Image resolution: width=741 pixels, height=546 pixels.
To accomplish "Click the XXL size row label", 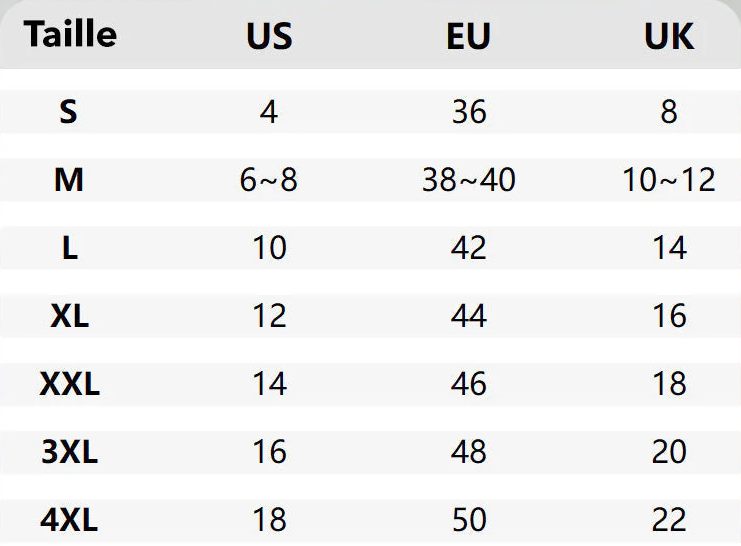I will click(x=69, y=384).
